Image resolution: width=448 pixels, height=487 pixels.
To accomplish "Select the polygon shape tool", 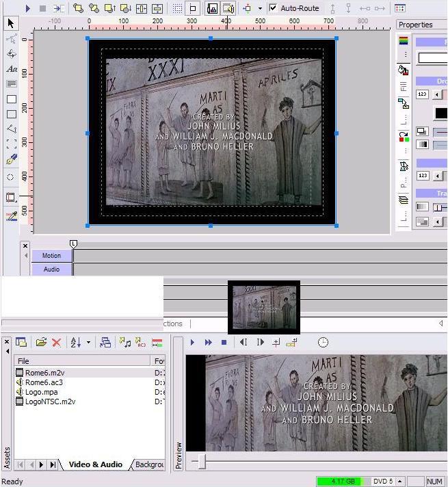I will coord(12,129).
